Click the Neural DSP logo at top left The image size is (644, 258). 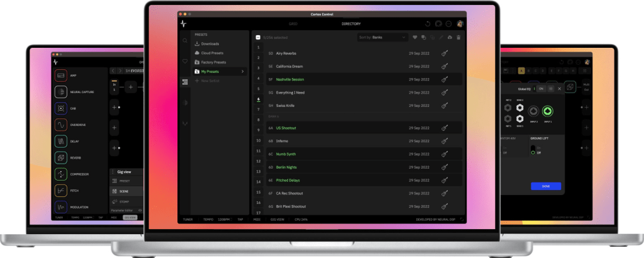(183, 23)
